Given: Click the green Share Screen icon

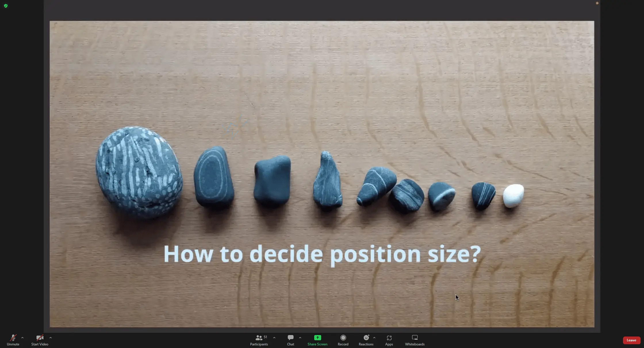Looking at the screenshot, I should click(317, 338).
